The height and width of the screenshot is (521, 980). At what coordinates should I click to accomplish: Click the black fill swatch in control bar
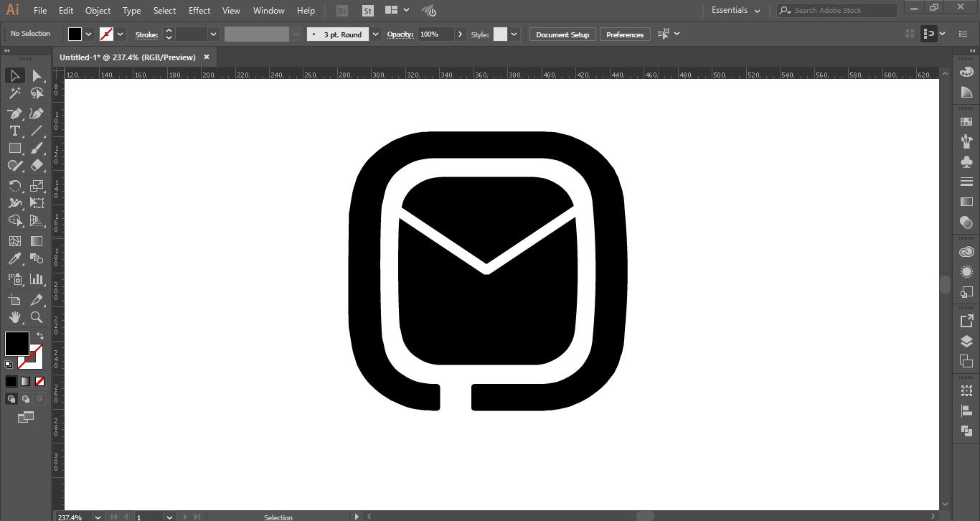(x=75, y=34)
